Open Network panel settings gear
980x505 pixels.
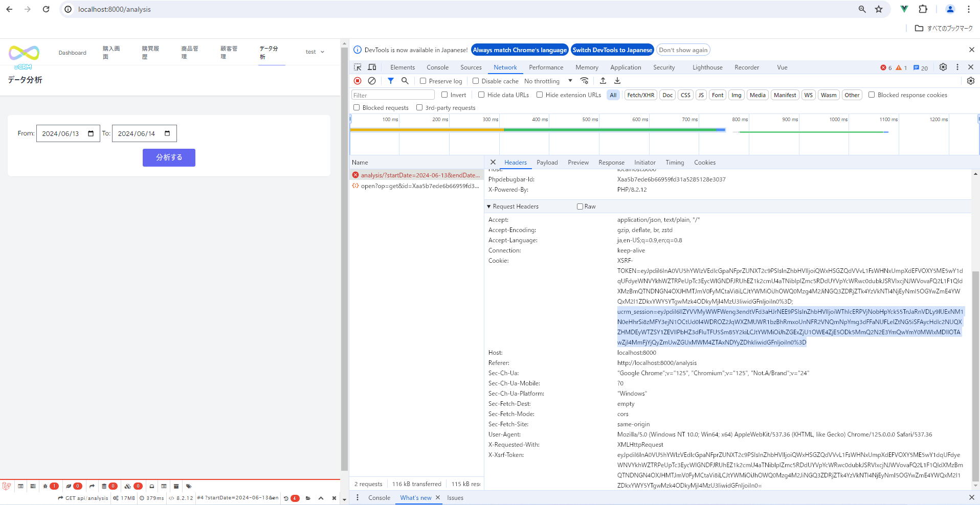click(971, 81)
